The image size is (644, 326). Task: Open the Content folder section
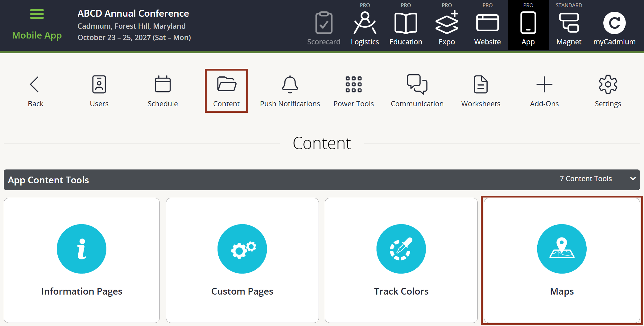226,91
